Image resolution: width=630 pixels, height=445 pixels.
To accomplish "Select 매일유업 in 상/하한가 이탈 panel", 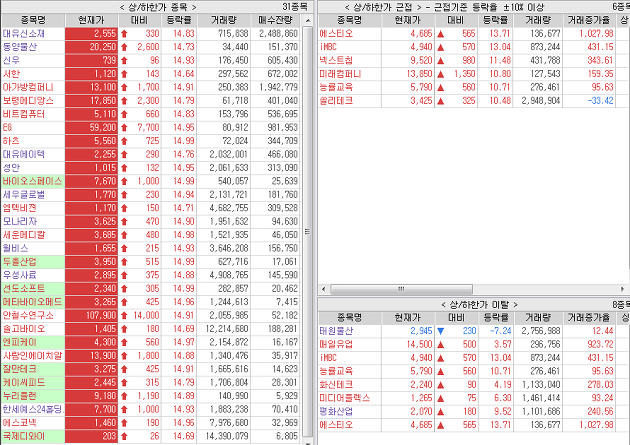I will (x=336, y=345).
